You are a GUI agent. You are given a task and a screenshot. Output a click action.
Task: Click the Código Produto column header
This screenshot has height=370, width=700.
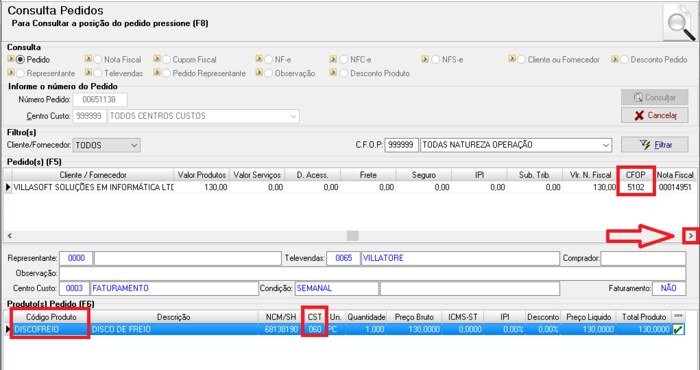51,317
